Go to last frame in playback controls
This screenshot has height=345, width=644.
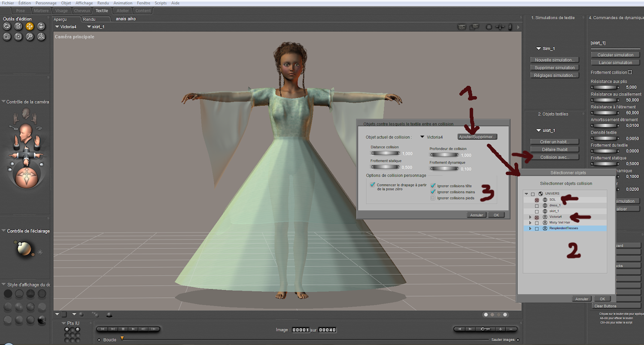click(x=113, y=329)
